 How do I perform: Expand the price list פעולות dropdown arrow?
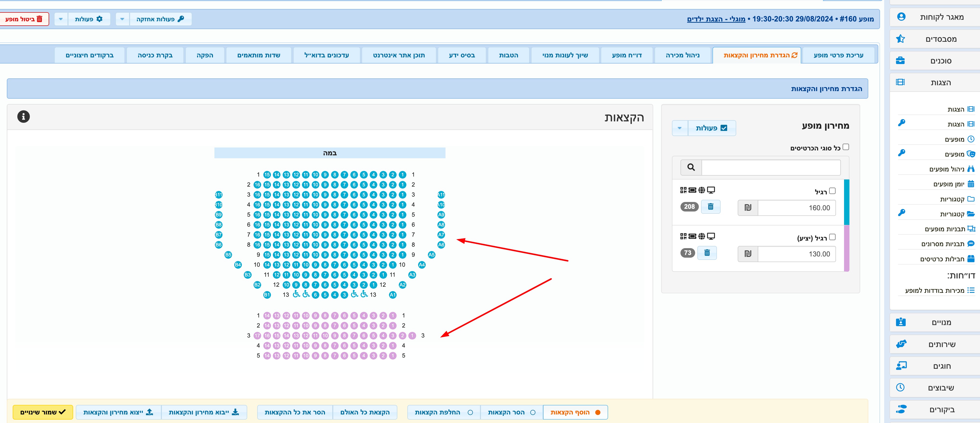[680, 128]
